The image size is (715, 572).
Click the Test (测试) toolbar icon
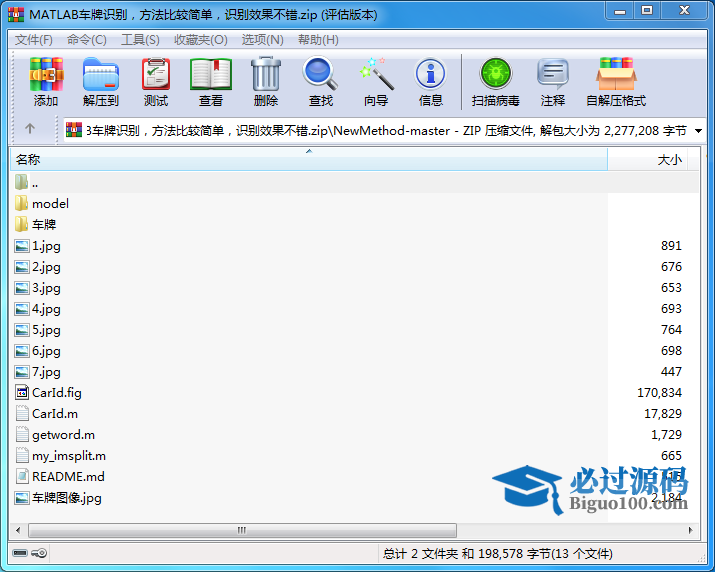click(x=156, y=74)
